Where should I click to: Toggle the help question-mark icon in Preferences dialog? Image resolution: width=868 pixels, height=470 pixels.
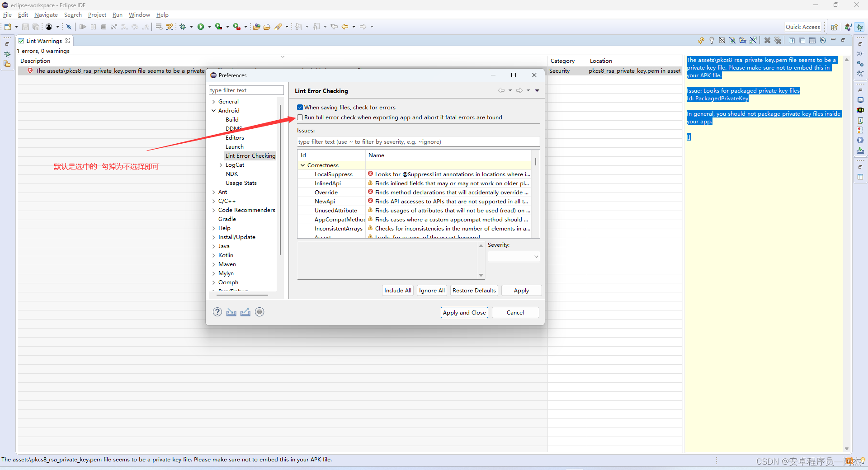click(x=217, y=312)
